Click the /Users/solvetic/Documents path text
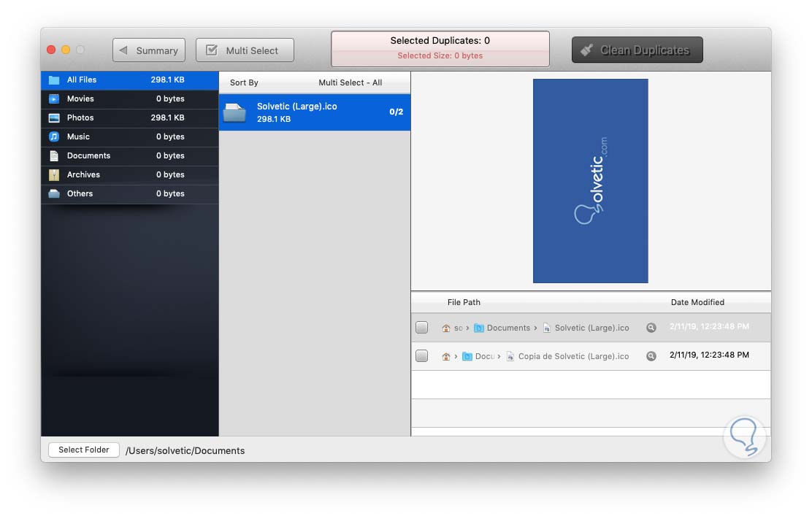Screen dimensions: 812x516 click(x=185, y=451)
